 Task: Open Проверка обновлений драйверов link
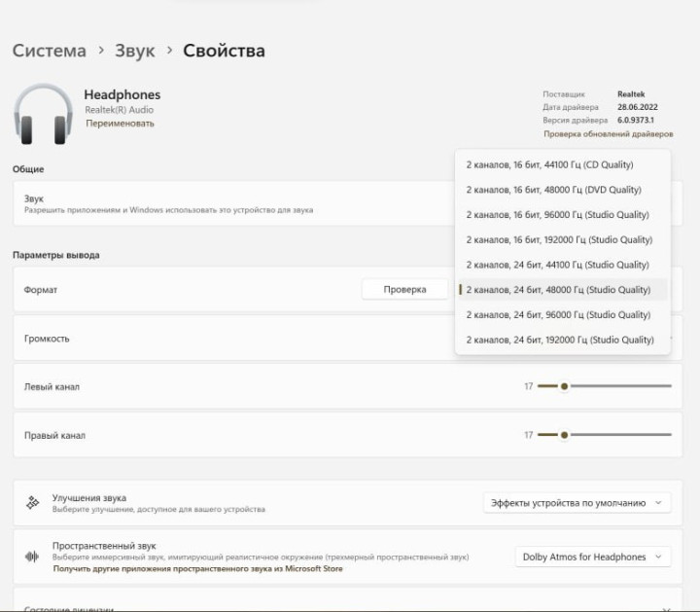(608, 133)
